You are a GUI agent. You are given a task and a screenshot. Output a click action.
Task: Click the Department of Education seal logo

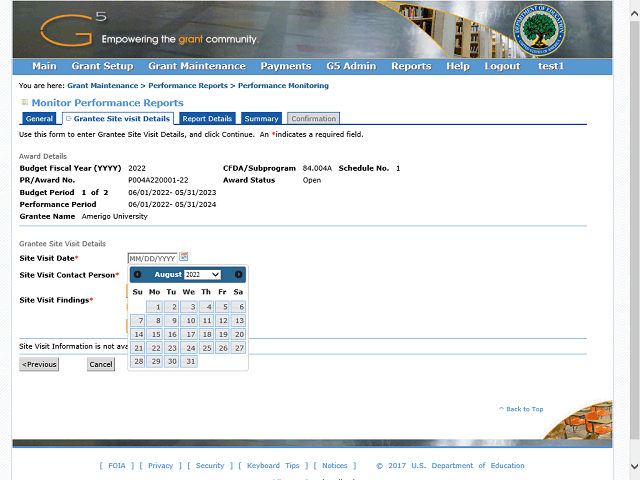coord(539,31)
